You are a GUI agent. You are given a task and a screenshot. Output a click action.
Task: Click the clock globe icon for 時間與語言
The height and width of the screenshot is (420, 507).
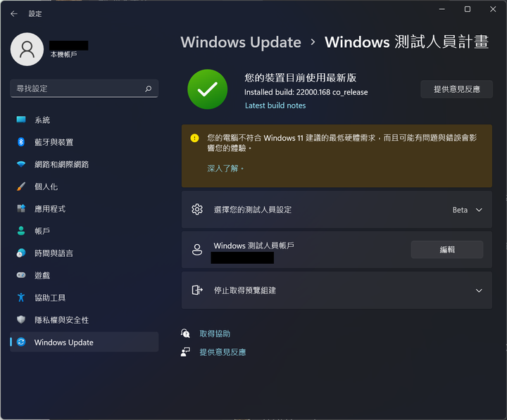coord(21,253)
